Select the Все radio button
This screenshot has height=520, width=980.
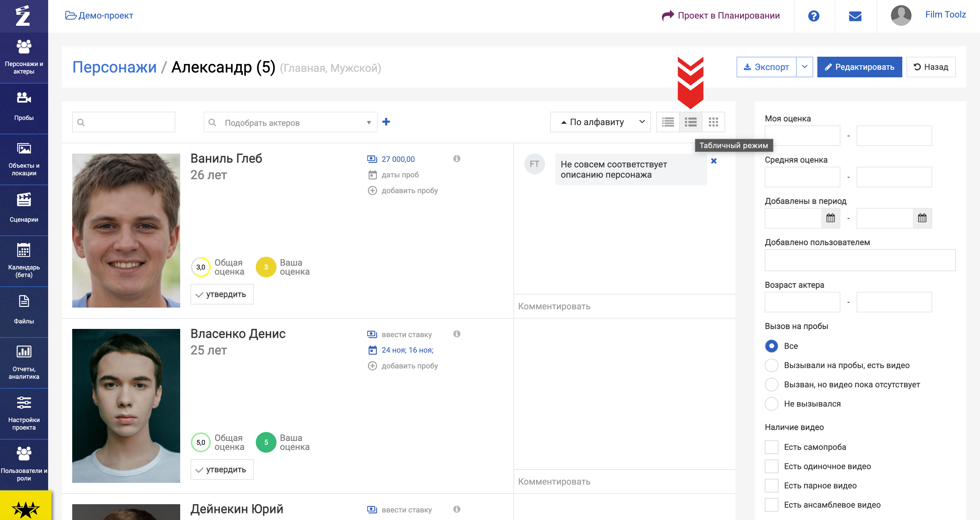[x=771, y=346]
